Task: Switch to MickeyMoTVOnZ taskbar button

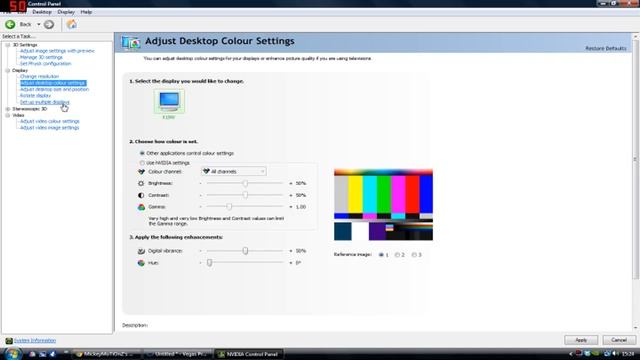Action: pyautogui.click(x=106, y=354)
